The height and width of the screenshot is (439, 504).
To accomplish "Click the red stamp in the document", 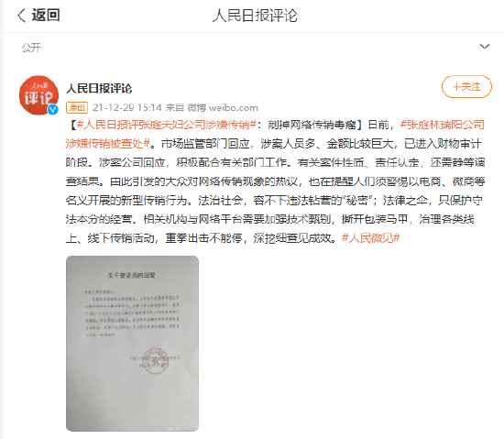I will 154,360.
